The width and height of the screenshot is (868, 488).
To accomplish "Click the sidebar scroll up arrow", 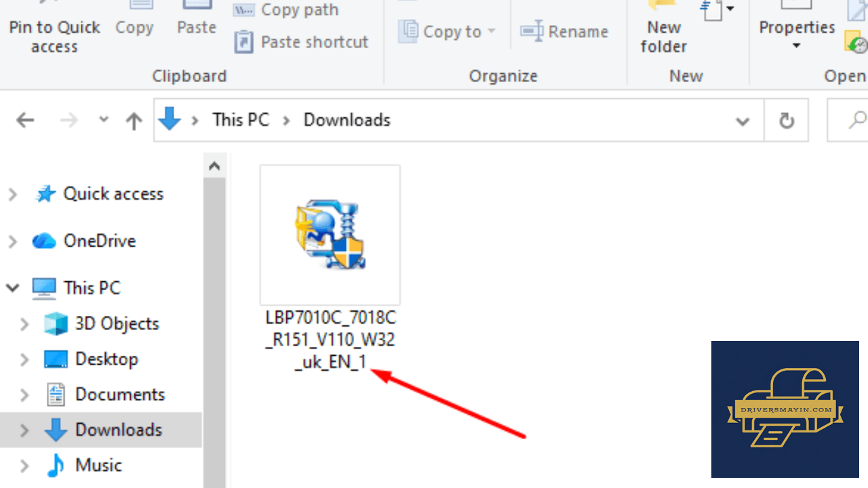I will point(214,165).
